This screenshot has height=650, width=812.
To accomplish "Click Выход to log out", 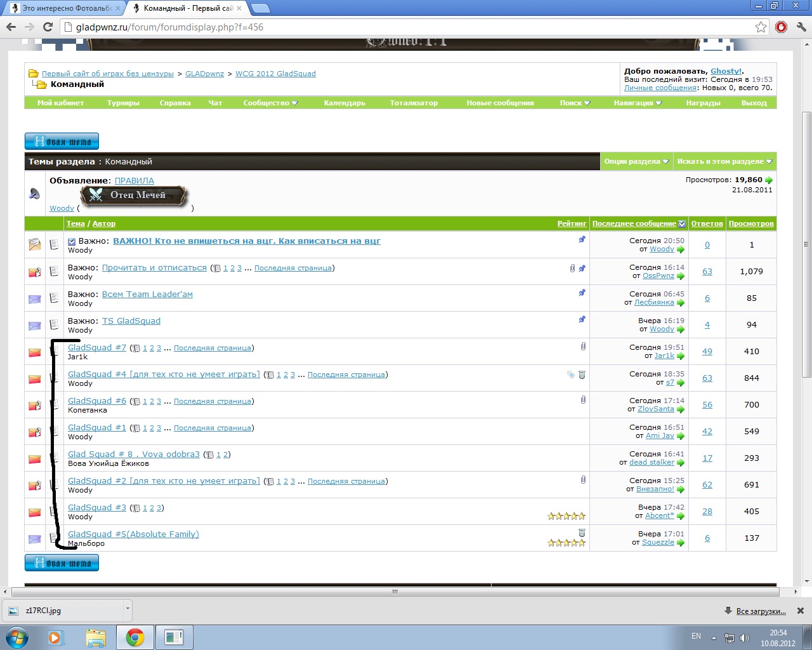I will (754, 103).
